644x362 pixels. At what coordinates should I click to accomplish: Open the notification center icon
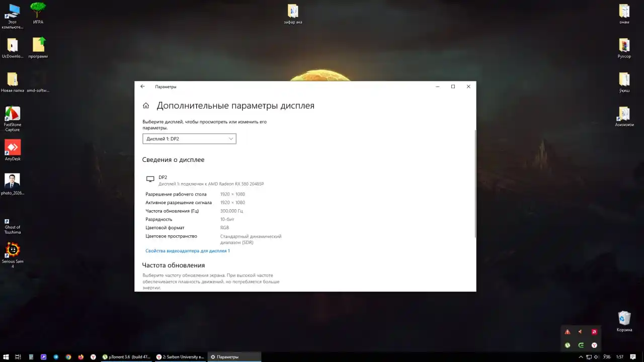pyautogui.click(x=633, y=357)
